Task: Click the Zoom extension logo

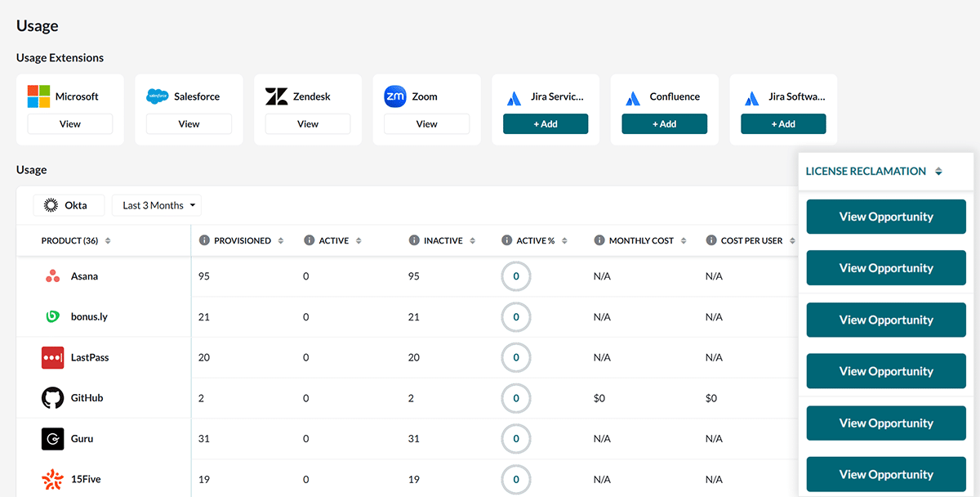Action: click(395, 96)
